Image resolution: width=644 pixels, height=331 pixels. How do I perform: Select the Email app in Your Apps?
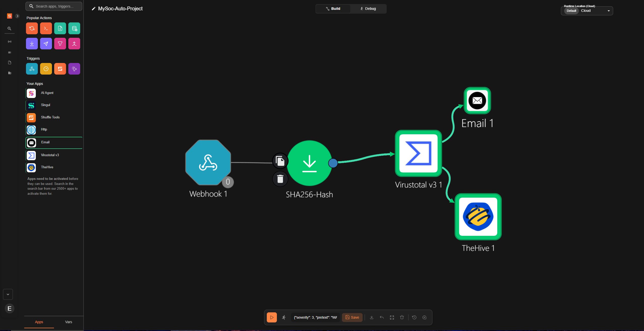click(x=54, y=143)
